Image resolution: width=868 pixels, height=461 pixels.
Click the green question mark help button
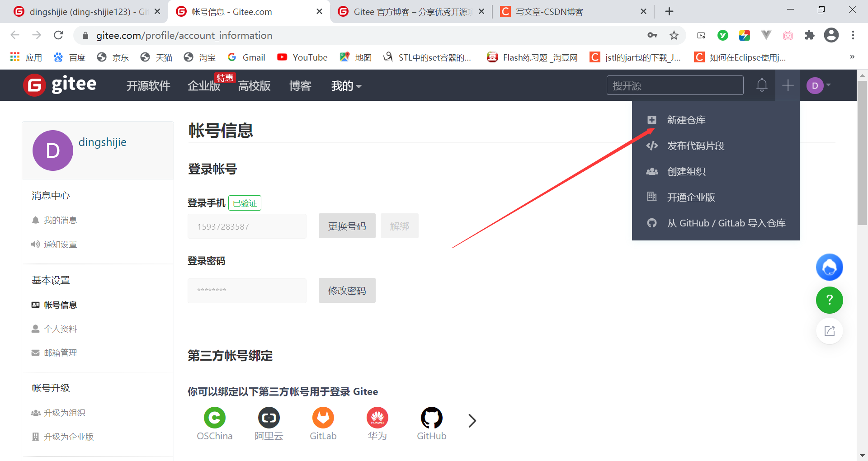tap(830, 300)
